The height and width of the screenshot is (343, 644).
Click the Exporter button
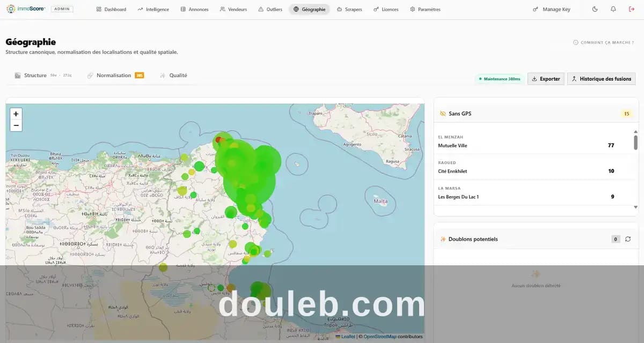[546, 79]
